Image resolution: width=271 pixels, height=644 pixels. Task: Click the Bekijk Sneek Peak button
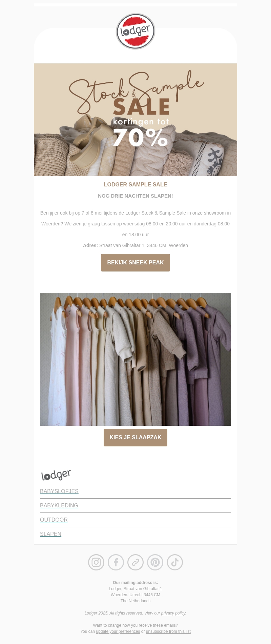pos(135,263)
